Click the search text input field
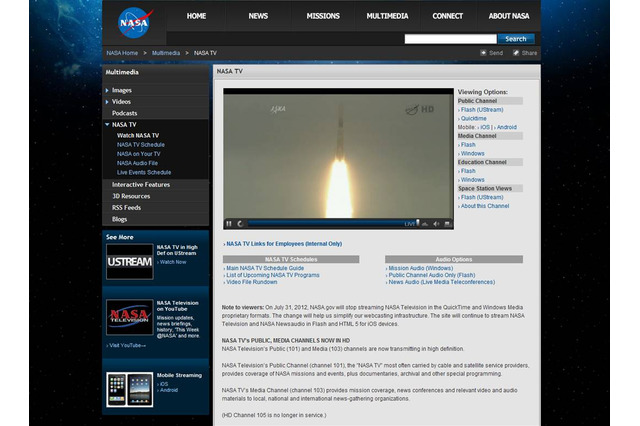The height and width of the screenshot is (426, 640). click(x=450, y=39)
